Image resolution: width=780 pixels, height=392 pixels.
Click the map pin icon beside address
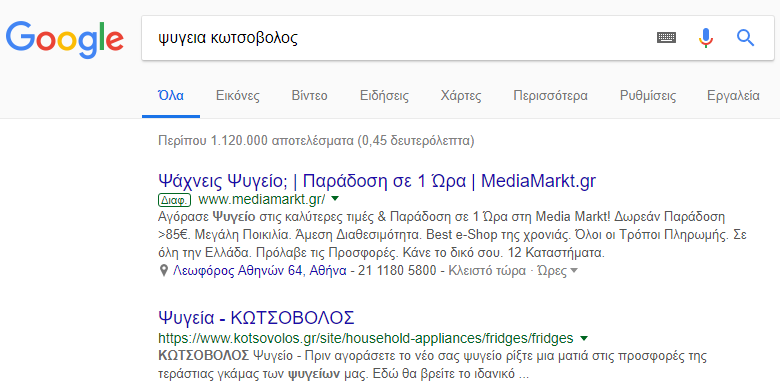click(x=163, y=271)
